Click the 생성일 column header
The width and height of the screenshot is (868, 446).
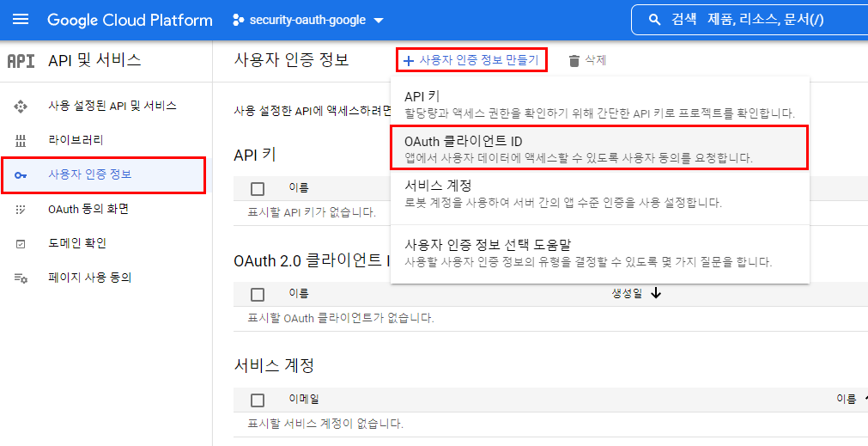[x=627, y=294]
